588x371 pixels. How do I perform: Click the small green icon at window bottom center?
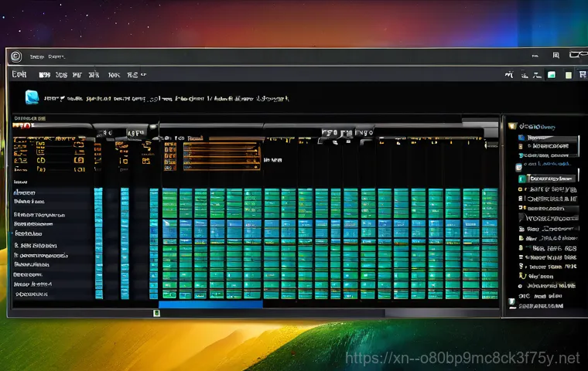pyautogui.click(x=156, y=313)
